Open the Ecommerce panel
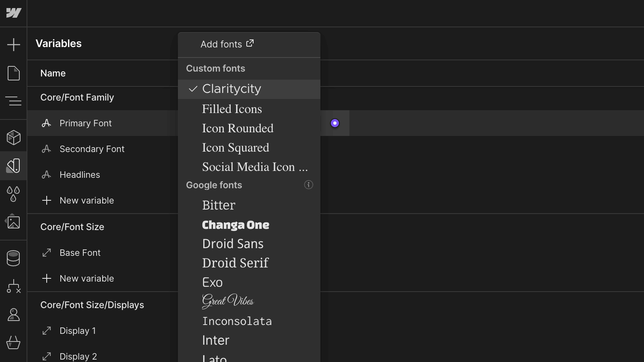 (x=14, y=343)
